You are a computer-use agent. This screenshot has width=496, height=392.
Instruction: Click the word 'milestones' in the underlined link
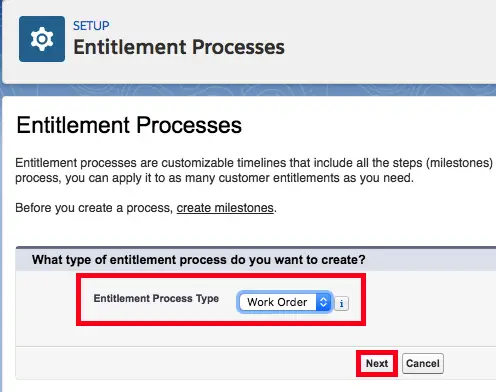244,208
